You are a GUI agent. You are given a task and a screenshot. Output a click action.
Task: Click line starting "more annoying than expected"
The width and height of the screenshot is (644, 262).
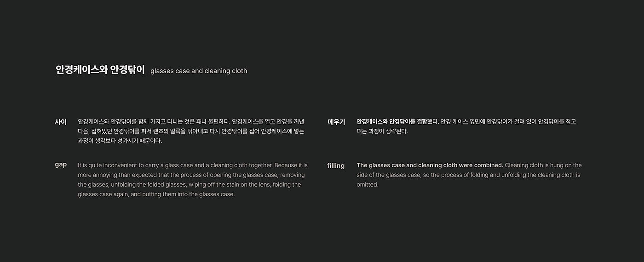click(191, 175)
